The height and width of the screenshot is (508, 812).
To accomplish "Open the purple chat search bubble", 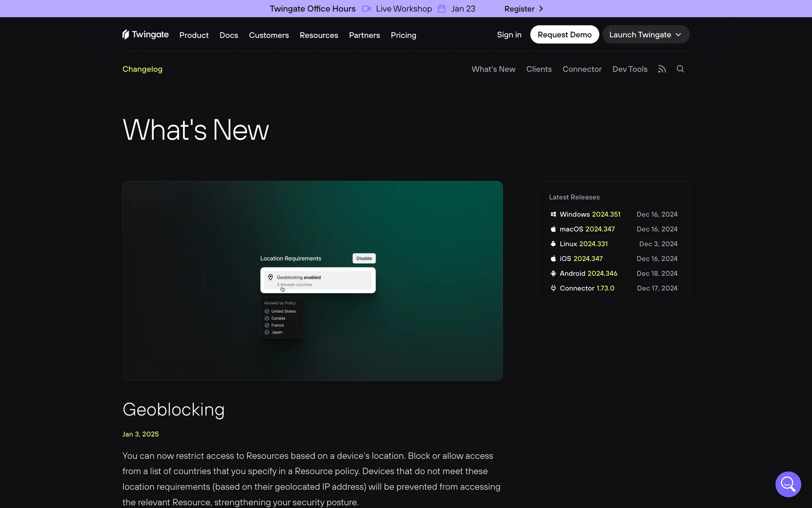I will 788,484.
